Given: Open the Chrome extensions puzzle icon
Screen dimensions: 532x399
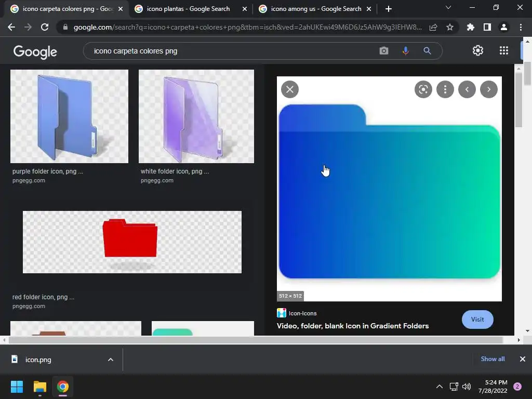Looking at the screenshot, I should click(x=471, y=27).
